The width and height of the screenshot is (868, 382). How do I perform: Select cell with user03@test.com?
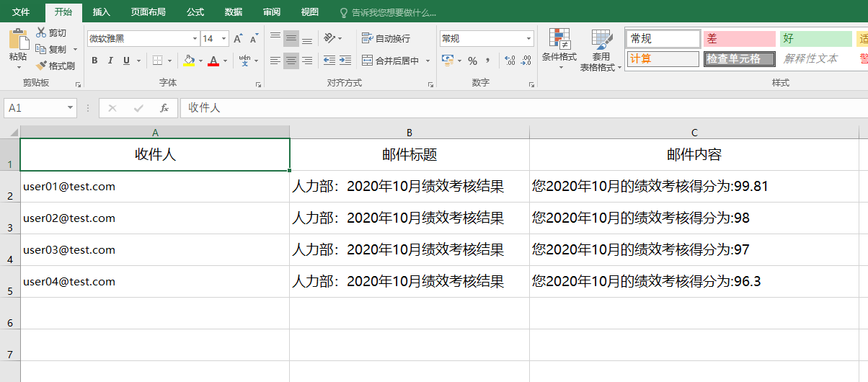click(x=155, y=250)
